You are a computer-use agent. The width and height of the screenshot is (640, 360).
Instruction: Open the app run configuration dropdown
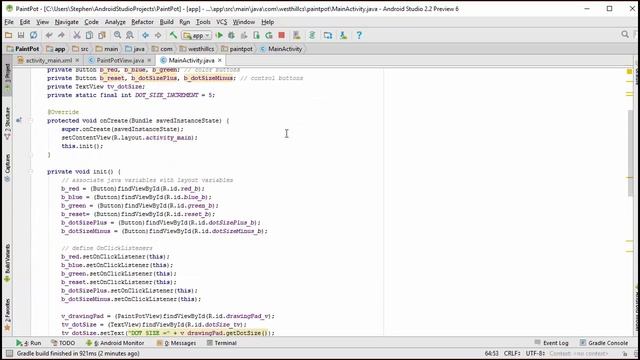[197, 36]
